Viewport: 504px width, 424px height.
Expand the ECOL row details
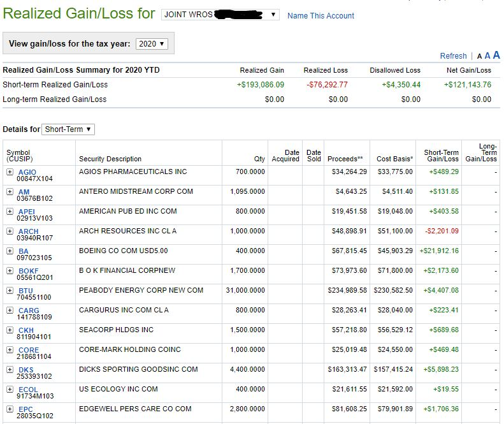(x=10, y=390)
